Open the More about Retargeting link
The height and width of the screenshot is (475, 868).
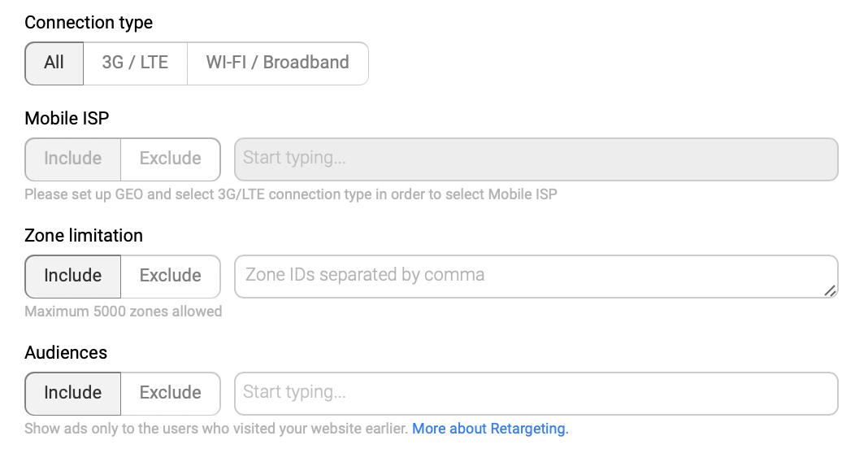click(x=490, y=429)
